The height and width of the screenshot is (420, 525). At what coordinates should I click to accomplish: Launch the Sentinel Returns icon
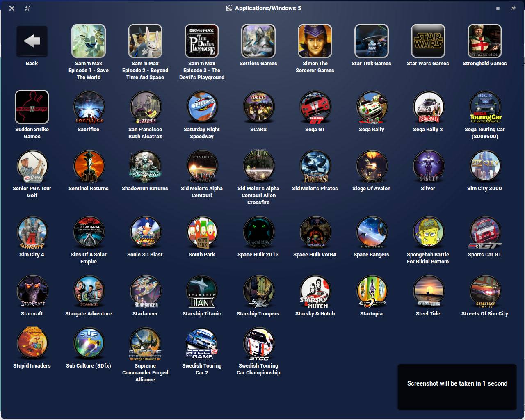click(89, 166)
